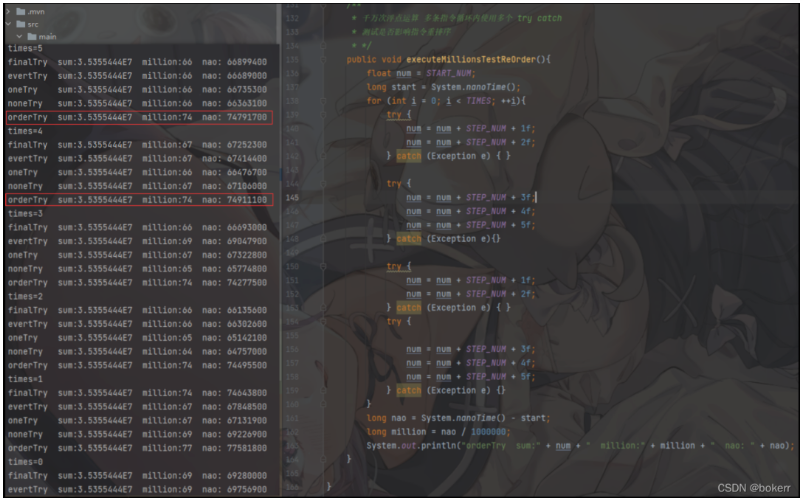
Task: Click console line 'times=5'
Action: [25, 48]
